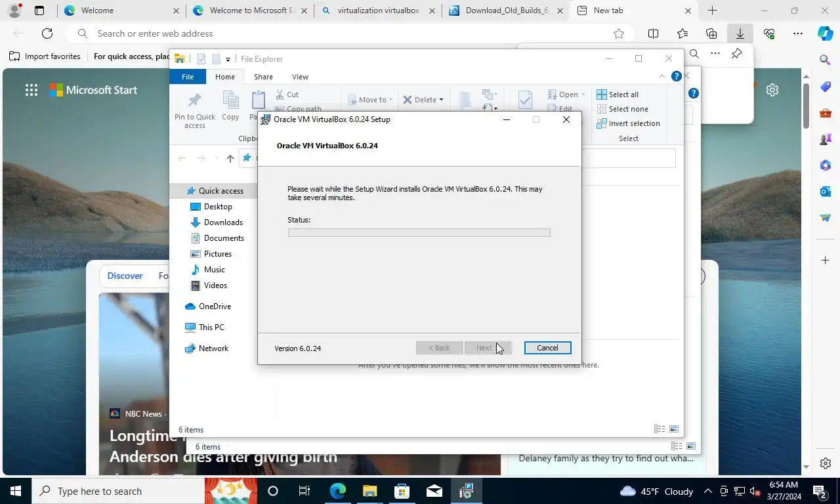The image size is (840, 504).
Task: Toggle Edge split screen
Action: coord(653,33)
